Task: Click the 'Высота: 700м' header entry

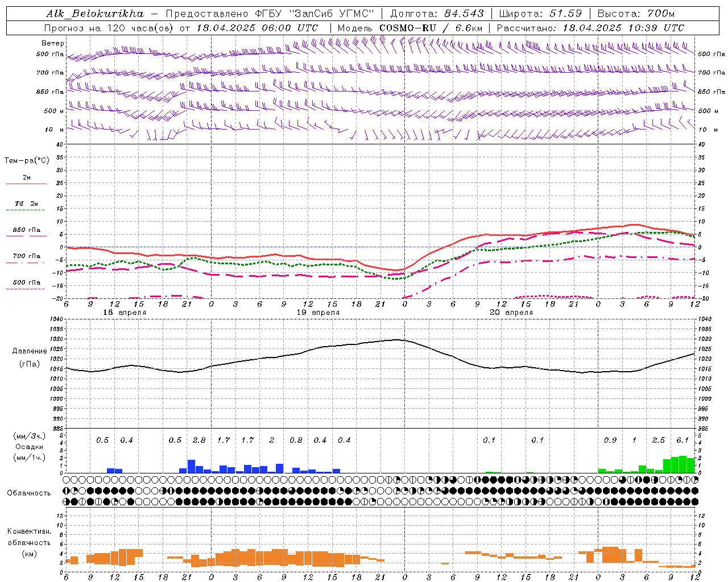Action: tap(636, 14)
